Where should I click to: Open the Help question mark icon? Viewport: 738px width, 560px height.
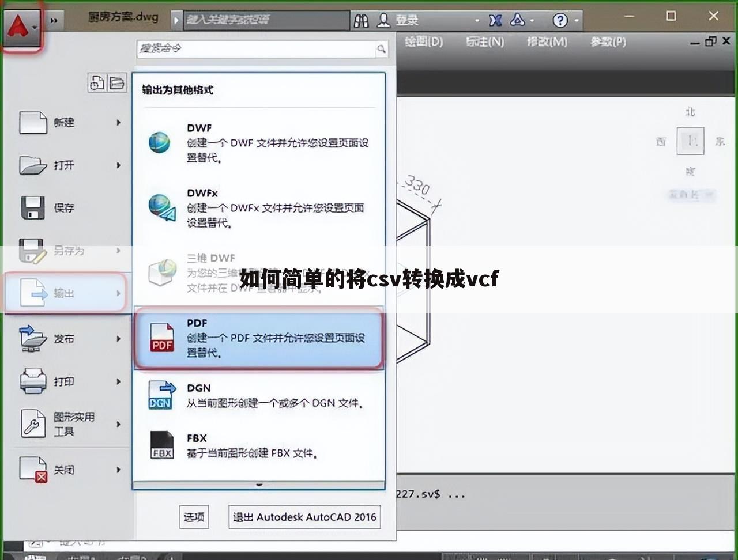click(x=560, y=21)
